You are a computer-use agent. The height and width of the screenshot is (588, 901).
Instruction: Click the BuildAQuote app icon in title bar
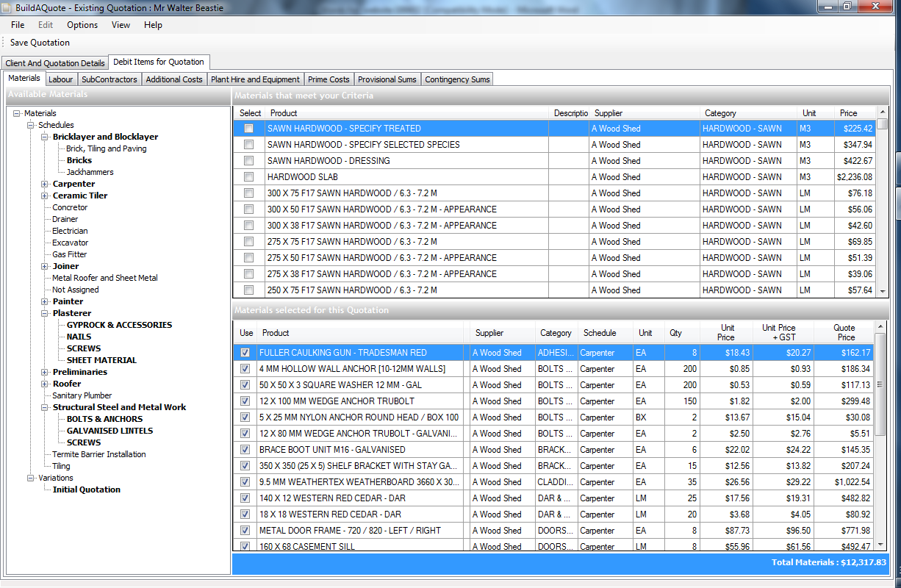tap(7, 7)
